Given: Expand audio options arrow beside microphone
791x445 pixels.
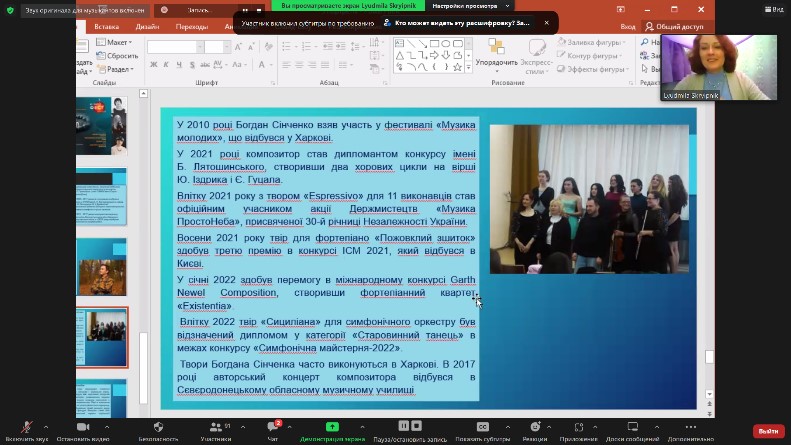Looking at the screenshot, I should pyautogui.click(x=46, y=427).
